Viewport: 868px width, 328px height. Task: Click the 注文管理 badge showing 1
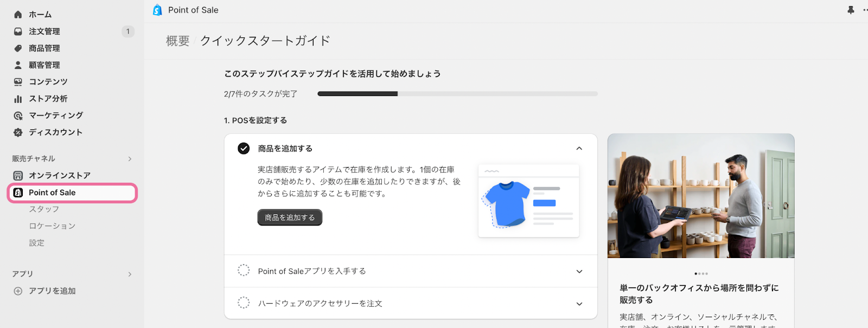pos(128,31)
